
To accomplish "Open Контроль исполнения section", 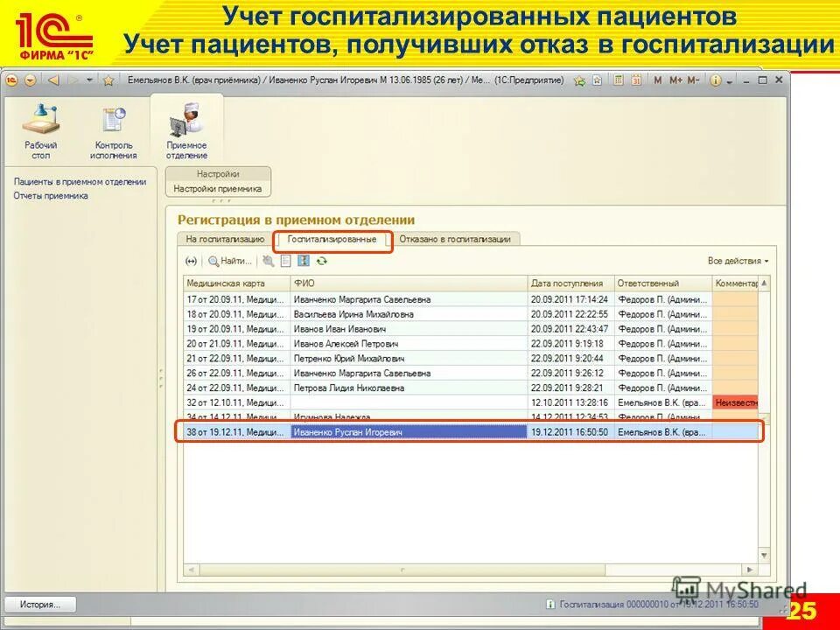I will [113, 132].
